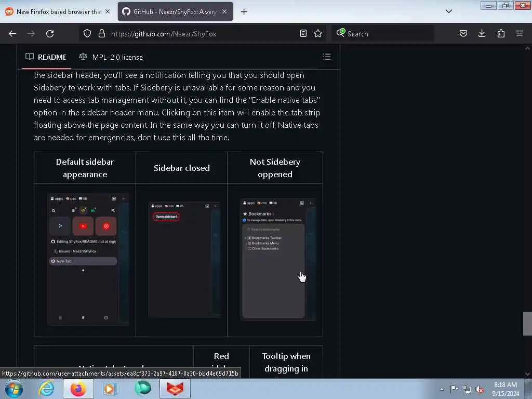The image size is (532, 399).
Task: Show hidden system tray icons
Action: (x=442, y=389)
